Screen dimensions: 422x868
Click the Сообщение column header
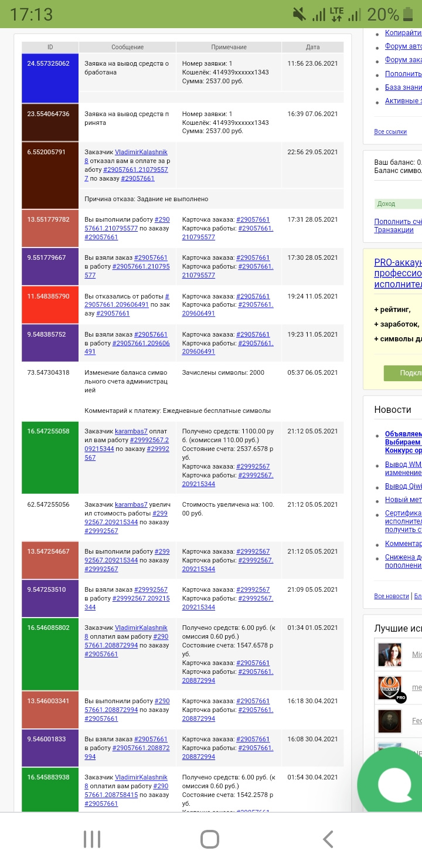point(127,47)
